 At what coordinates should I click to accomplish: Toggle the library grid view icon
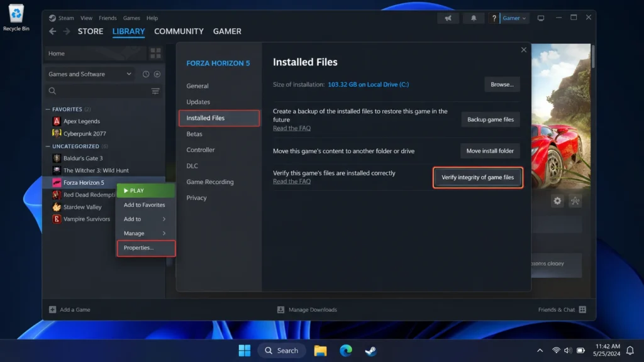pos(156,53)
